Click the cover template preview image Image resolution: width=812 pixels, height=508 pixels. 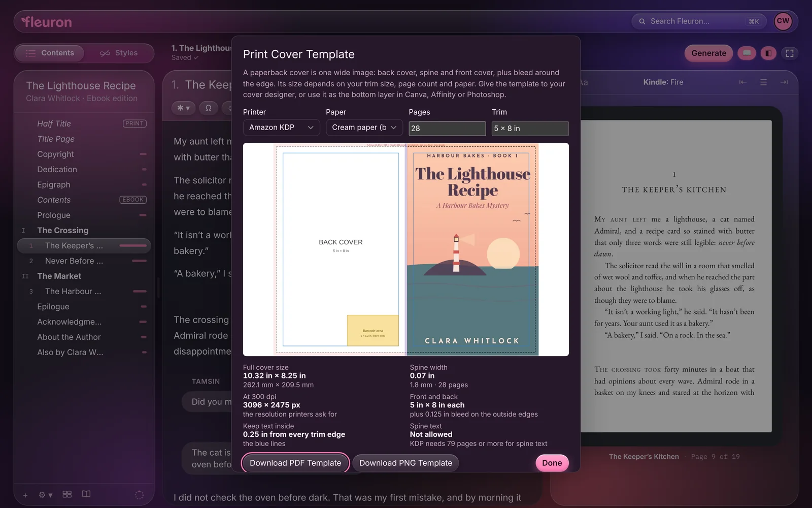(405, 249)
